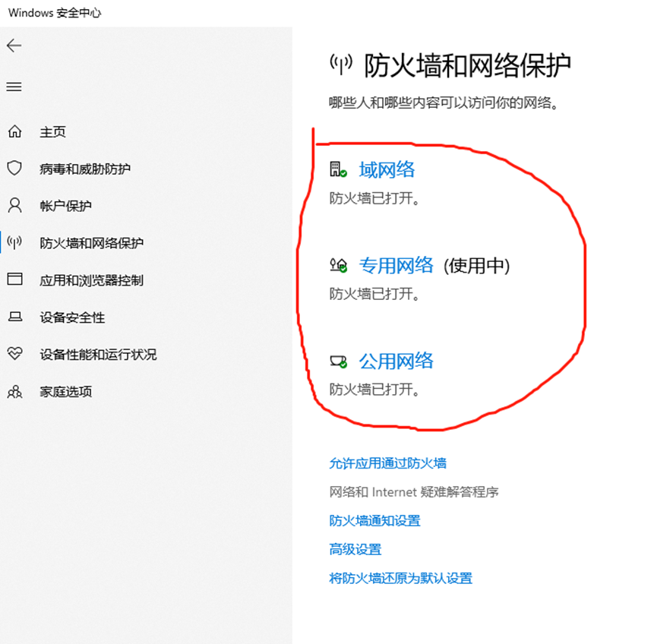Go to 主页 in the sidebar

(x=53, y=132)
